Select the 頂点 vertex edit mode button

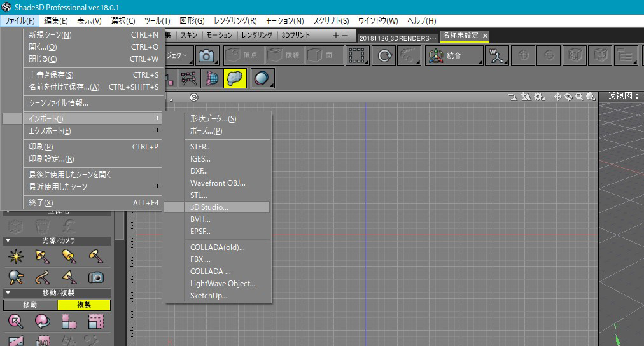[244, 55]
